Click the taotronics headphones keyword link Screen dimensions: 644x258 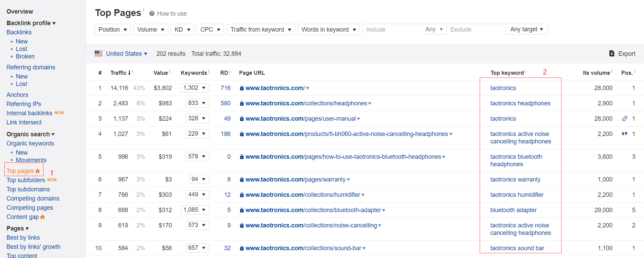[x=520, y=103]
